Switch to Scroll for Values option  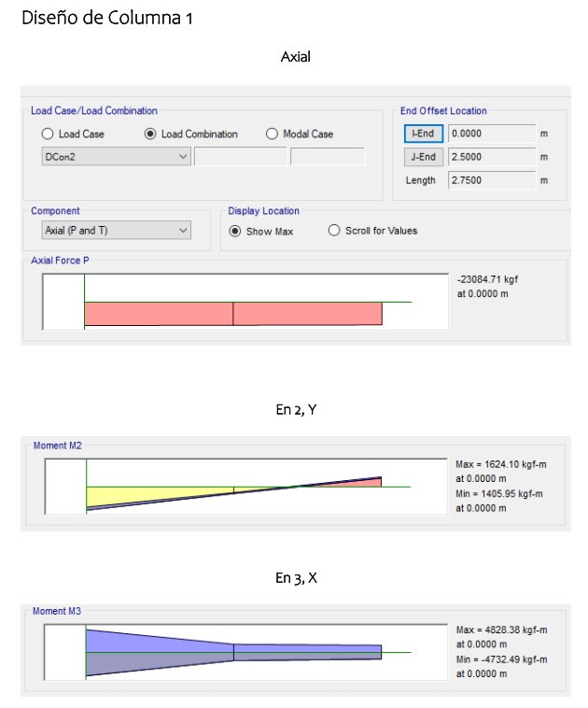tap(334, 231)
